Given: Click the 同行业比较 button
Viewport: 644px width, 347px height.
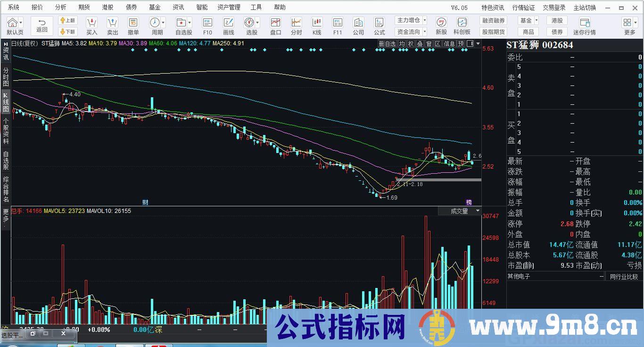Looking at the screenshot, I should 624,277.
